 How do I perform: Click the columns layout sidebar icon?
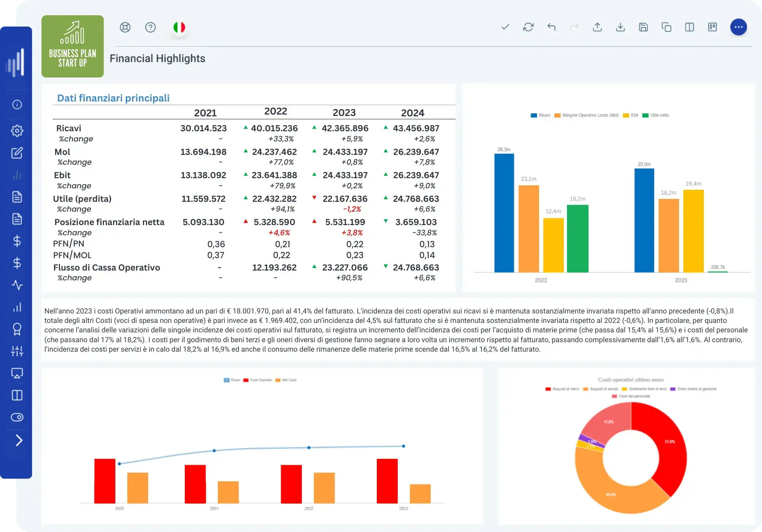coord(17,395)
